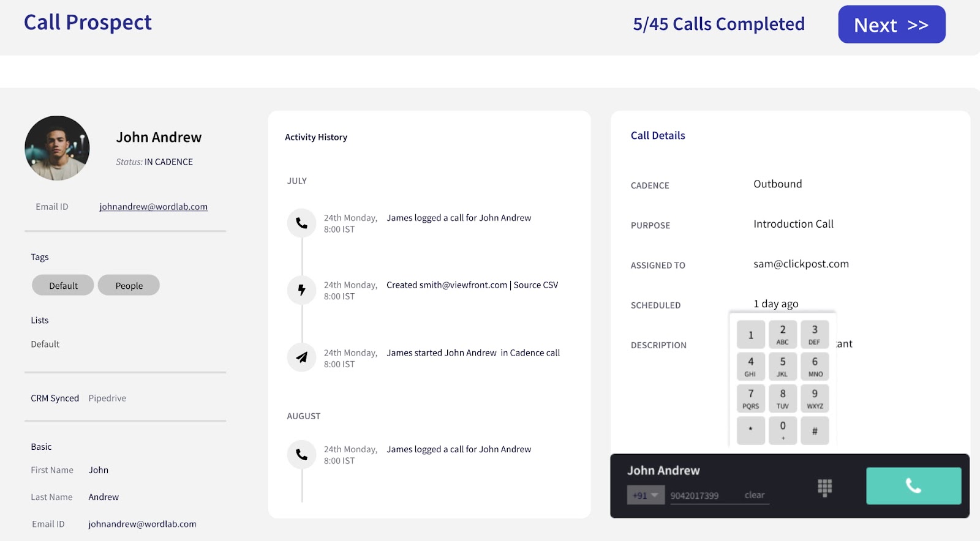The image size is (980, 541).
Task: Click 'Created smith@viewfront.com | Source CSV' entry
Action: [472, 285]
